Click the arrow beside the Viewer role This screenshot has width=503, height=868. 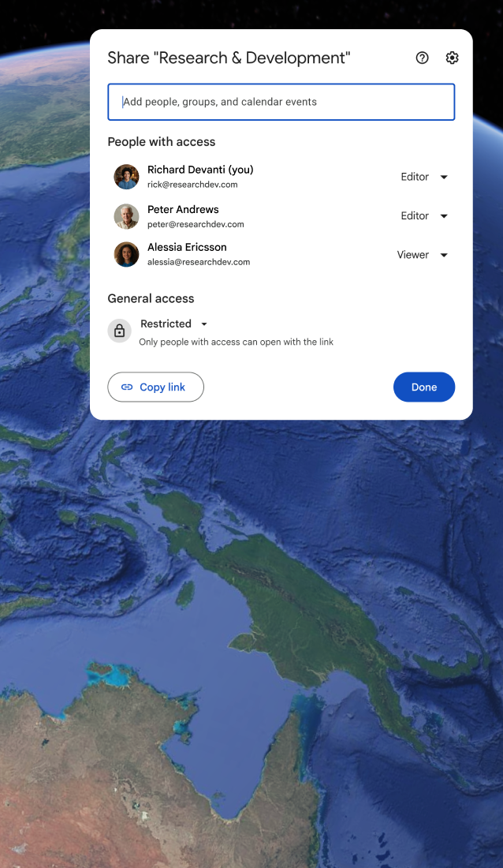coord(444,255)
